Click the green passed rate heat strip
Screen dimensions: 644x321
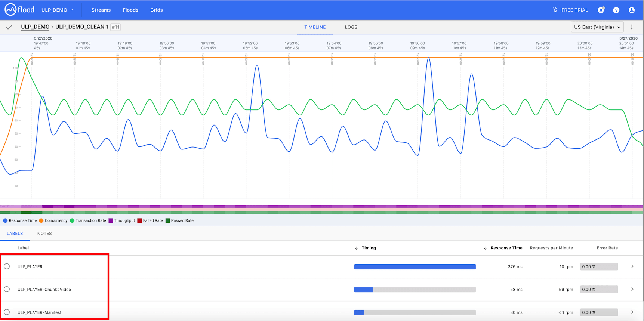pyautogui.click(x=321, y=212)
